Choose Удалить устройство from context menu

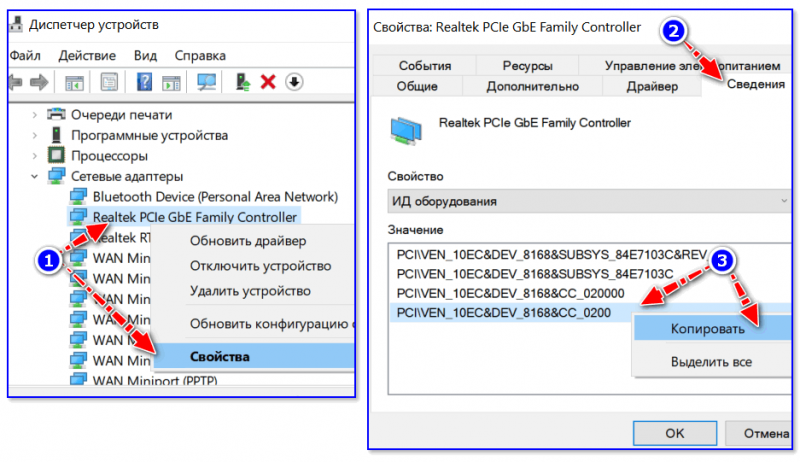(x=250, y=291)
